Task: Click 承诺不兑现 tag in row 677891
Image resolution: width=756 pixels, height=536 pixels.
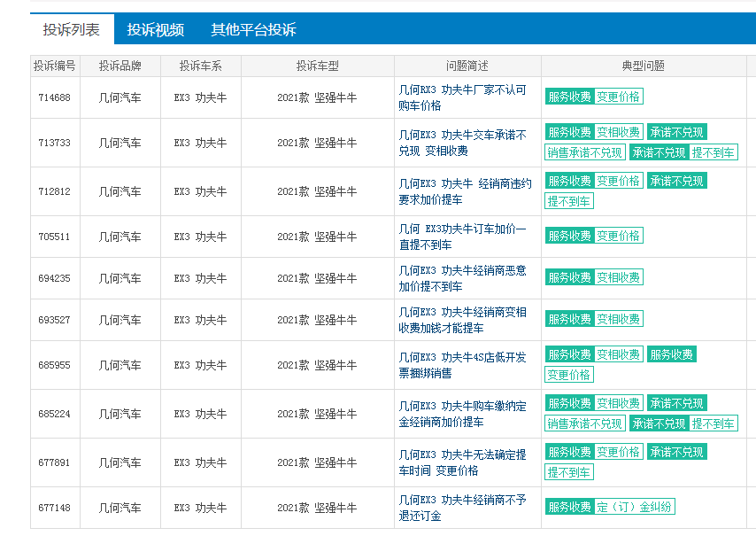Action: coord(677,452)
